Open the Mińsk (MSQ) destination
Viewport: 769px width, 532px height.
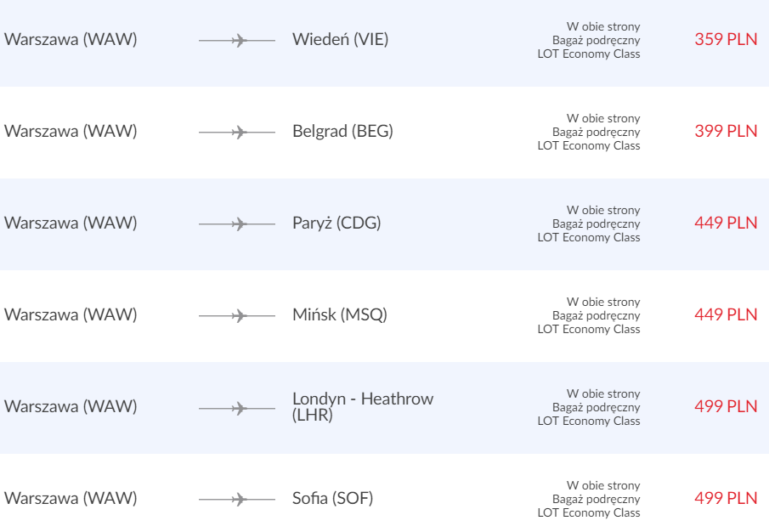(x=340, y=314)
